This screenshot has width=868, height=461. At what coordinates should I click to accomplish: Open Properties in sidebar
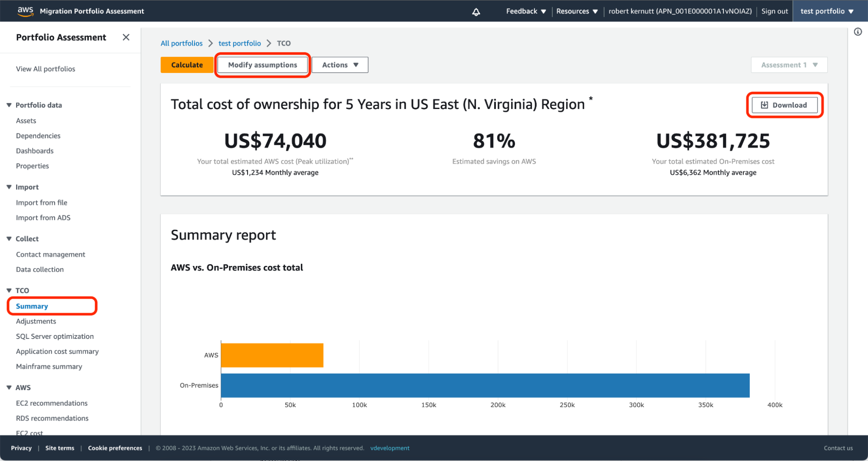click(33, 166)
